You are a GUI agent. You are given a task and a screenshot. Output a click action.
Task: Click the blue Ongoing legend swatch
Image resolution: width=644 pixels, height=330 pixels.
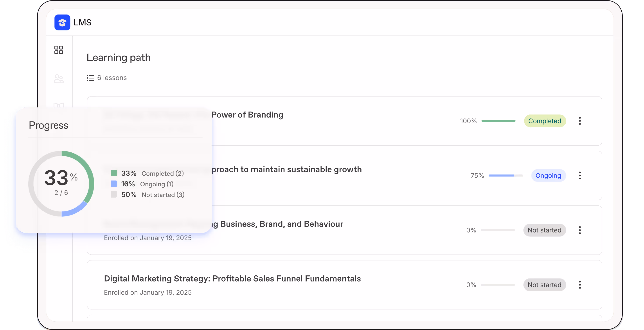114,184
